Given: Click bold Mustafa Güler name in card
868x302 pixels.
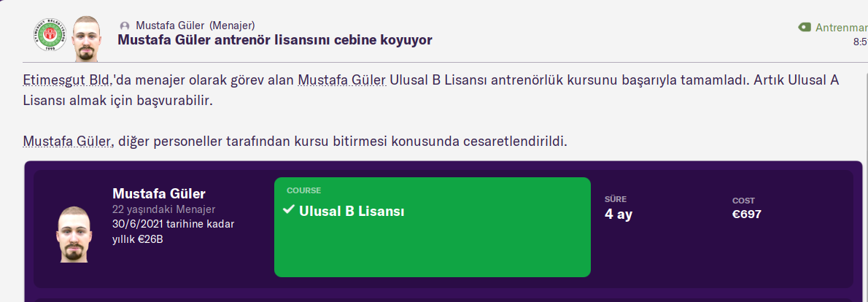Looking at the screenshot, I should (x=159, y=193).
